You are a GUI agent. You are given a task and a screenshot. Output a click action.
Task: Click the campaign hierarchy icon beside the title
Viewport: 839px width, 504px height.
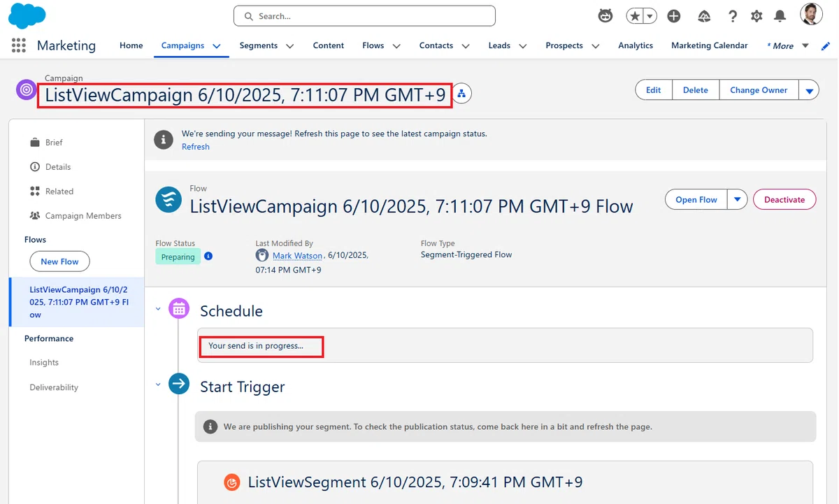pyautogui.click(x=463, y=93)
